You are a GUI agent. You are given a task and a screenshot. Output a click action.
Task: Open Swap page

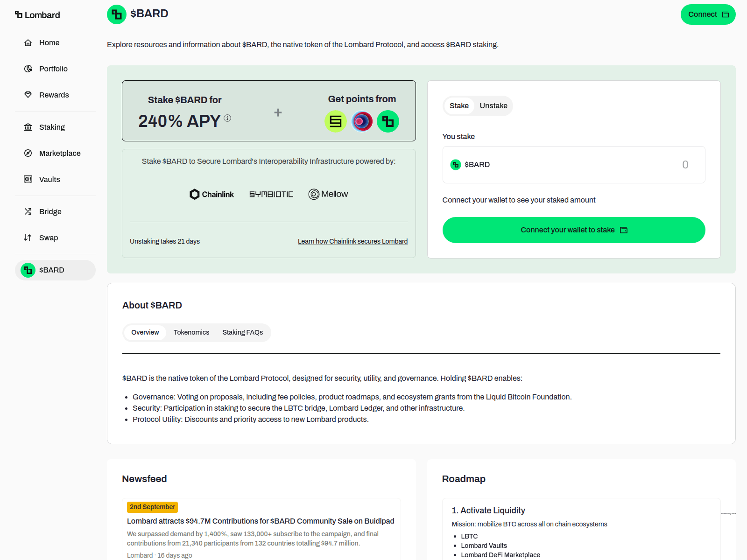click(x=55, y=238)
